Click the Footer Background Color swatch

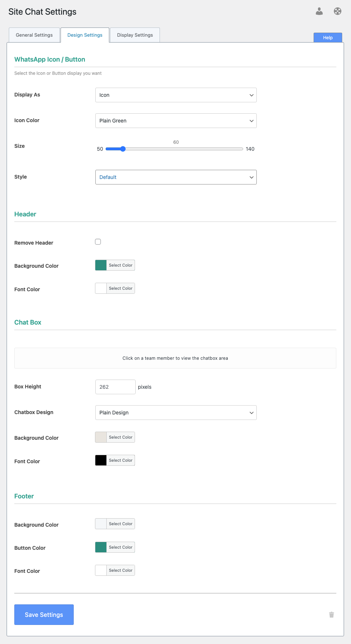tap(101, 524)
